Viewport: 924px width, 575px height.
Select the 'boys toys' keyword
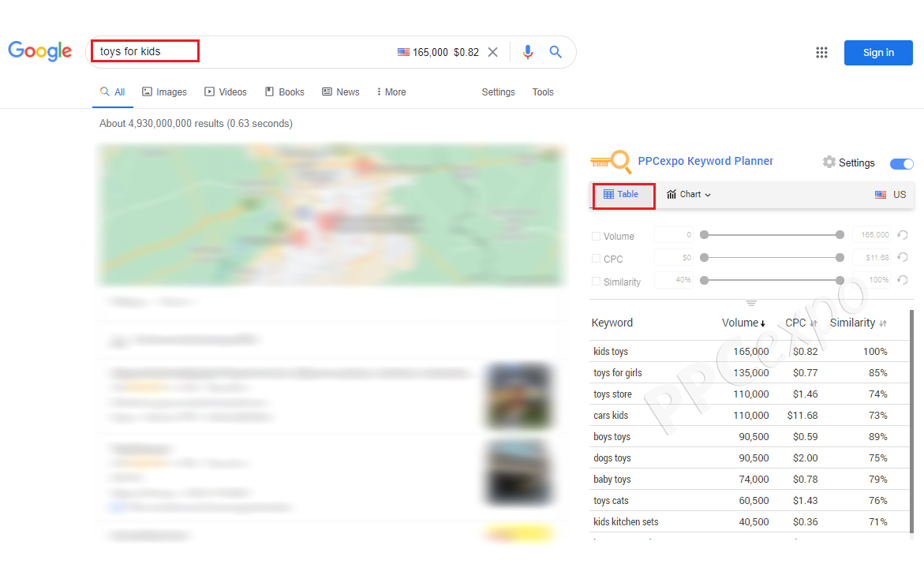[612, 436]
